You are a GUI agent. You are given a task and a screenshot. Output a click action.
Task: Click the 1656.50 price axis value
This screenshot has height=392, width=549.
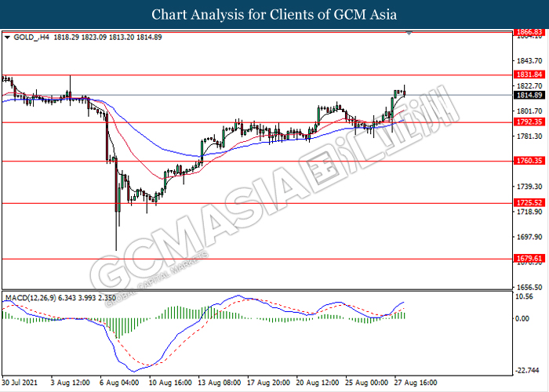[x=529, y=288]
